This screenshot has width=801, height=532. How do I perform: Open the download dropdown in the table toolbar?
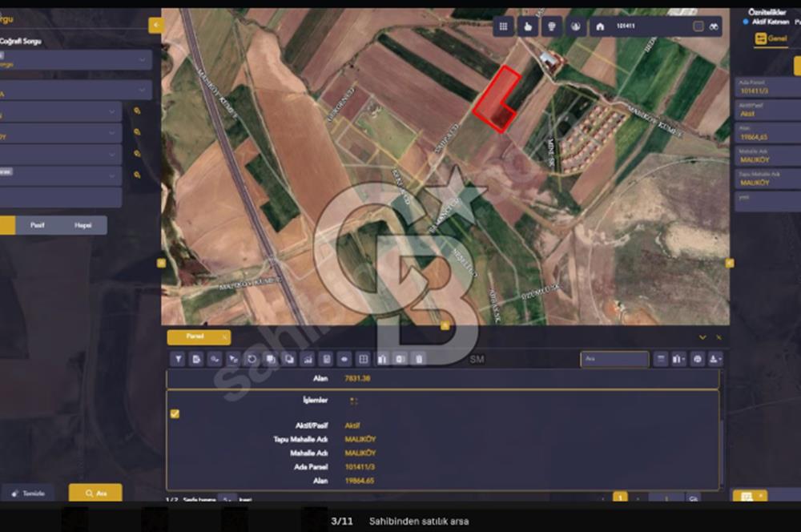tap(715, 359)
